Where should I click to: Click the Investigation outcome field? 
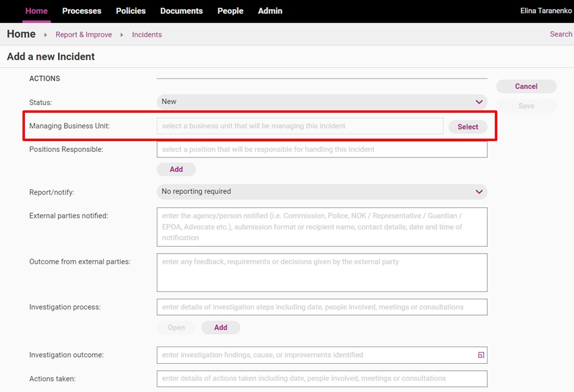tap(322, 355)
